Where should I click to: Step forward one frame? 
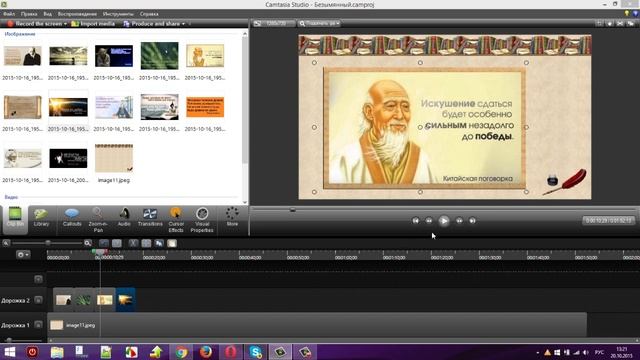click(459, 221)
